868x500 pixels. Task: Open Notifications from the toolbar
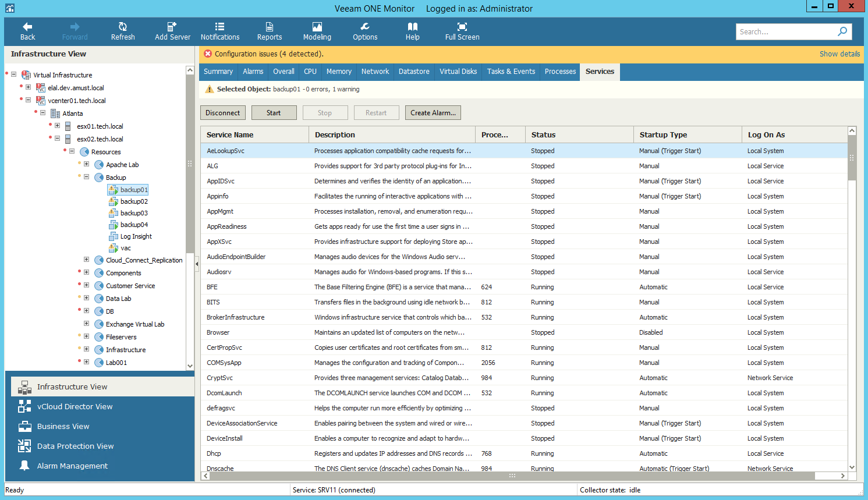point(219,27)
